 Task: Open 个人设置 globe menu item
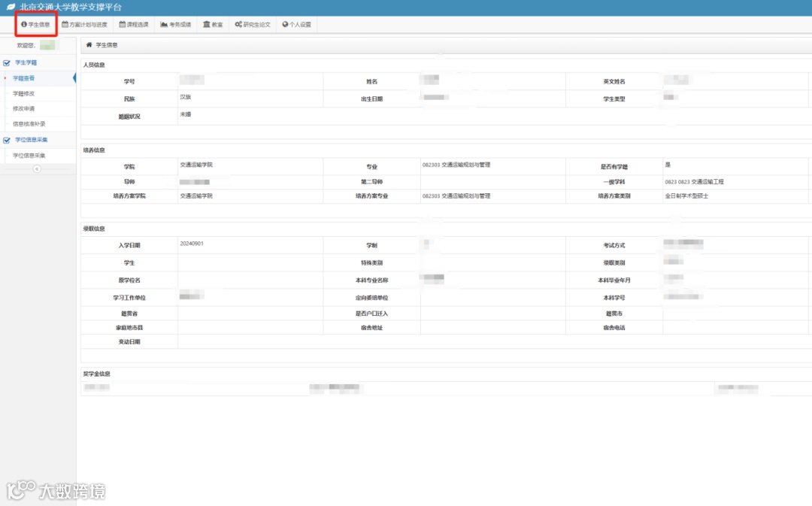[x=297, y=24]
